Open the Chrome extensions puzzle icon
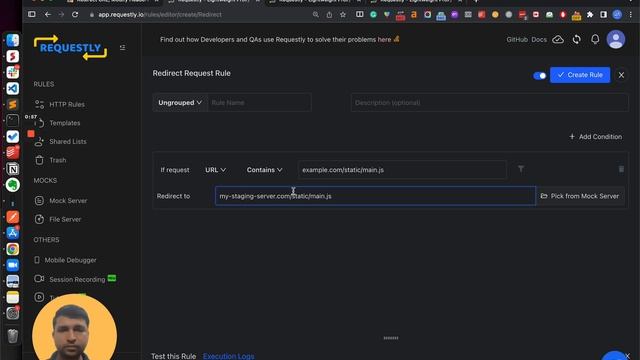 590,15
